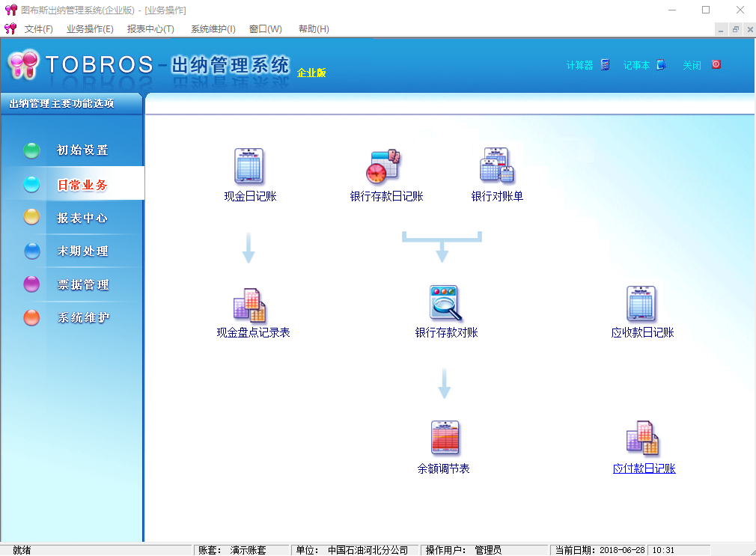Open 应收款日记账 (Receivables Journal)

(x=642, y=305)
